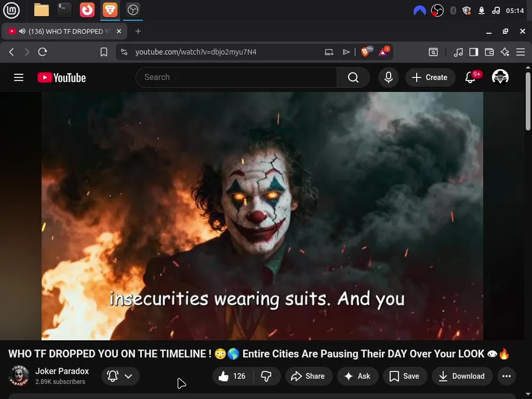The height and width of the screenshot is (399, 532).
Task: Open the account avatar menu
Action: [500, 78]
